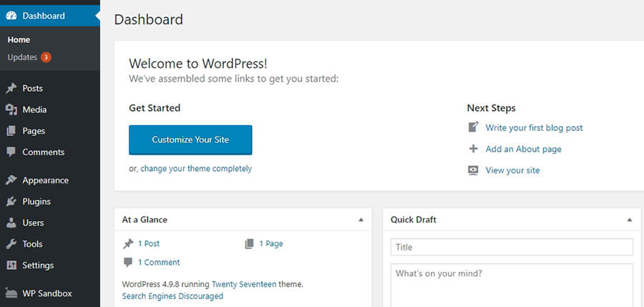This screenshot has width=644, height=307.
Task: Click the Add an About page link
Action: point(523,149)
